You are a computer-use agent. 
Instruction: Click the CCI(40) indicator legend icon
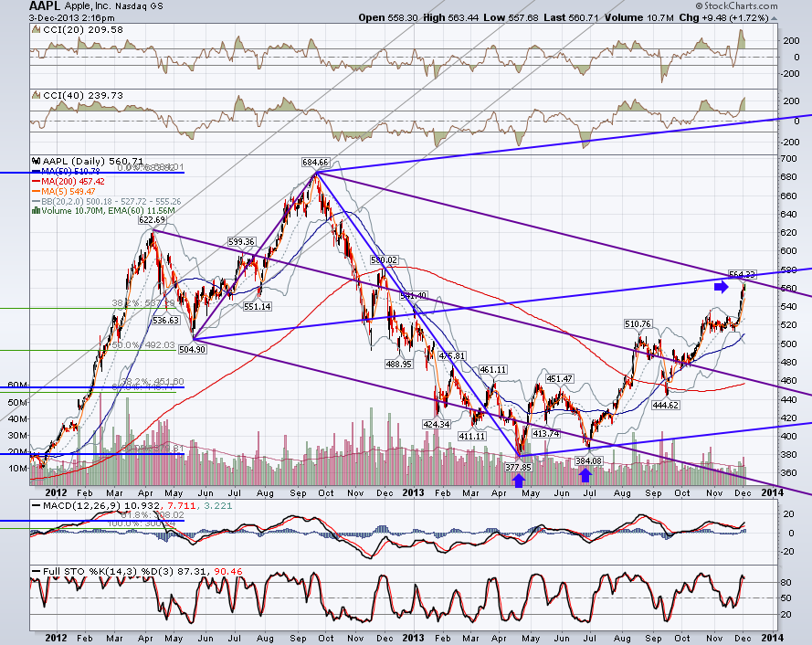pos(36,95)
